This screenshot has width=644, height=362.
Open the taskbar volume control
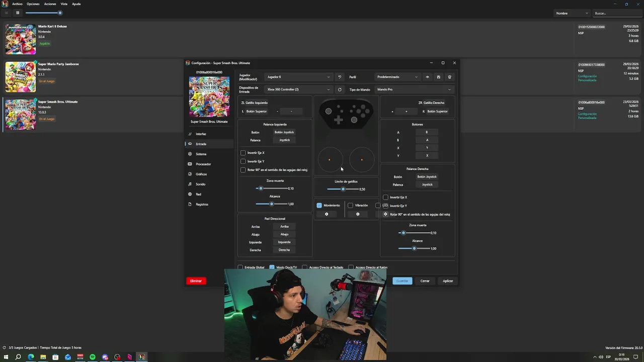[601, 357]
